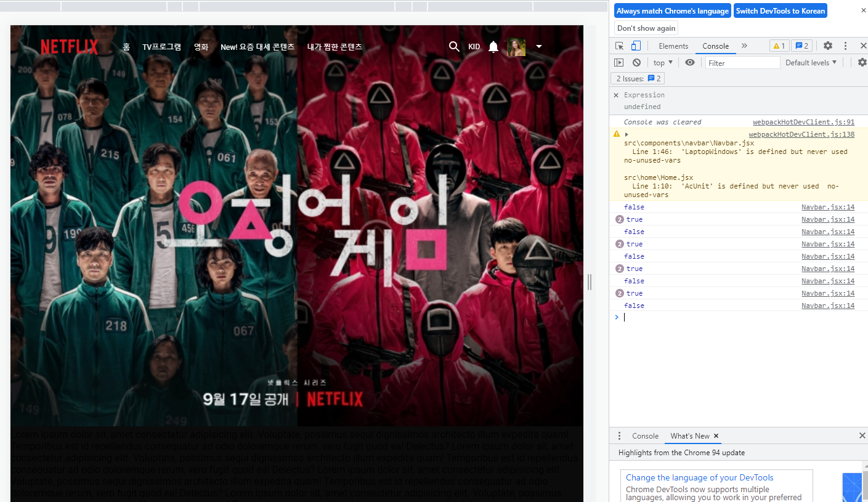The image size is (868, 502).
Task: Click the Squid Game poster image
Action: (297, 225)
